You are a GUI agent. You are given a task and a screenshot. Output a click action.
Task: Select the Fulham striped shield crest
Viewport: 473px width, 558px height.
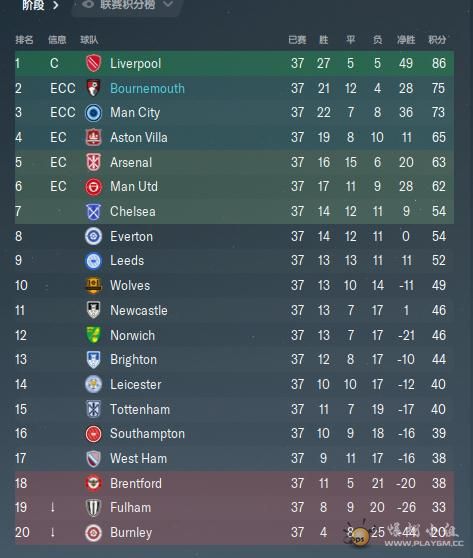click(93, 507)
